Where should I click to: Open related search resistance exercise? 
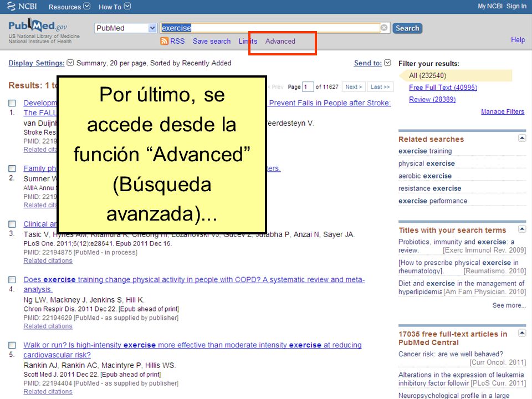tap(430, 188)
